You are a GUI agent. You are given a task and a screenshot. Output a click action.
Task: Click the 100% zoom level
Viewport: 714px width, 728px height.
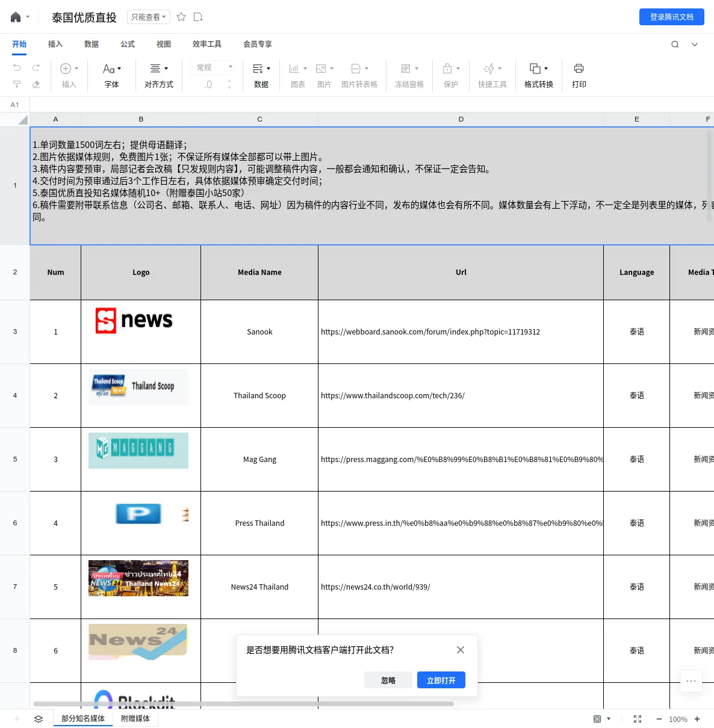(x=678, y=719)
